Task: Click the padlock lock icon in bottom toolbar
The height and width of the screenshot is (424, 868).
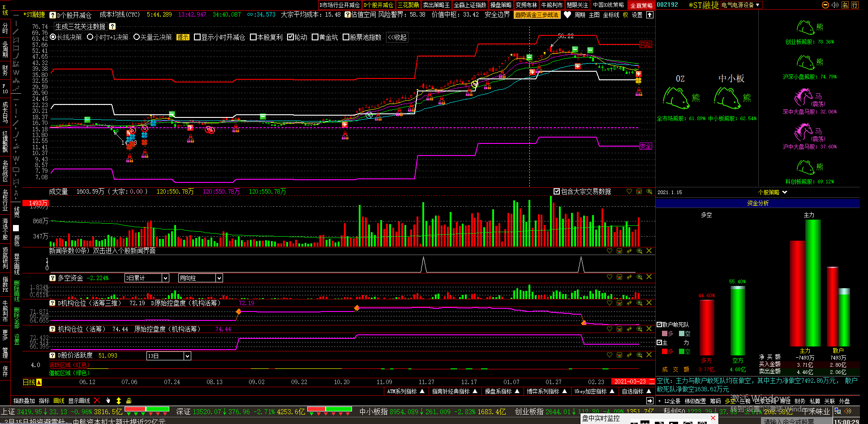Action: 129,401
